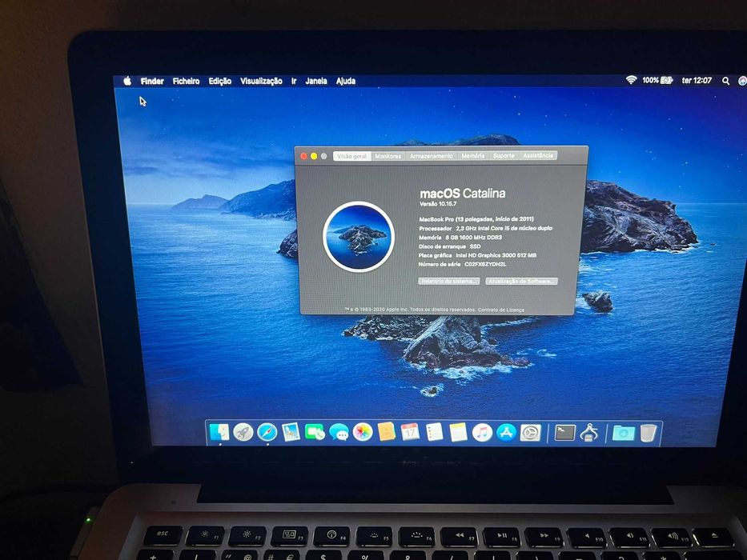Open Photos from the Dock
The height and width of the screenshot is (560, 747).
[363, 432]
